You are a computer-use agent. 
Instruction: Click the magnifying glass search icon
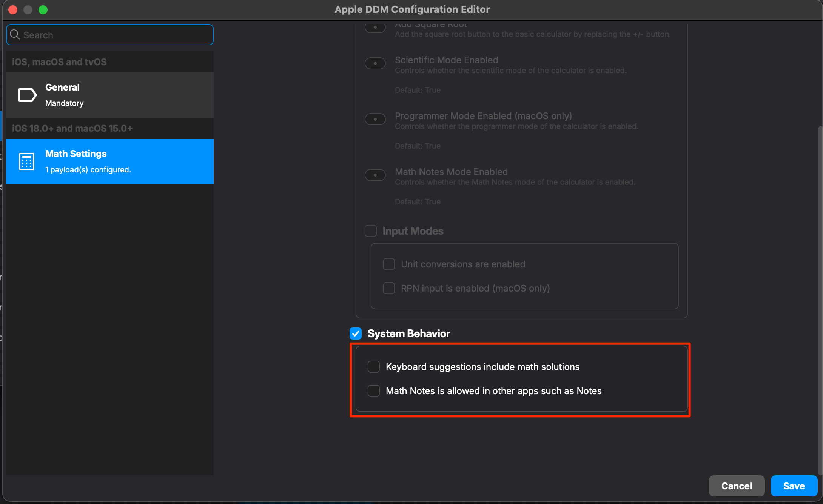[x=15, y=35]
